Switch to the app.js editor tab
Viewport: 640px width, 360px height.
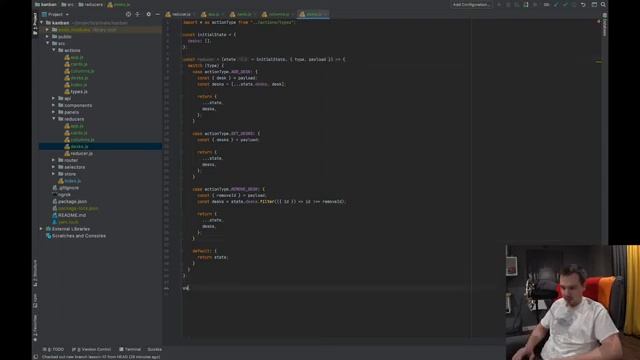(212, 14)
